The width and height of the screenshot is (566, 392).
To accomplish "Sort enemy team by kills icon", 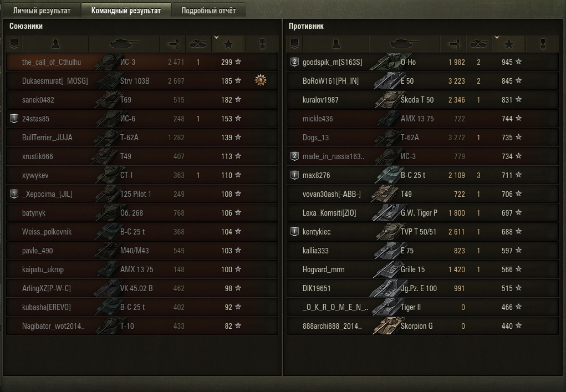I will (x=478, y=44).
